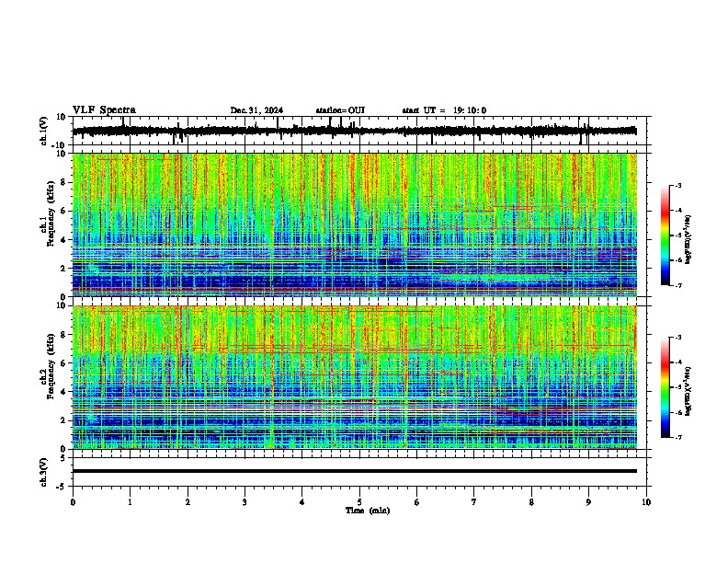Image resolution: width=728 pixels, height=563 pixels.
Task: Click the "4" kHz tick on ch.2 spectrogram
Action: click(x=64, y=392)
